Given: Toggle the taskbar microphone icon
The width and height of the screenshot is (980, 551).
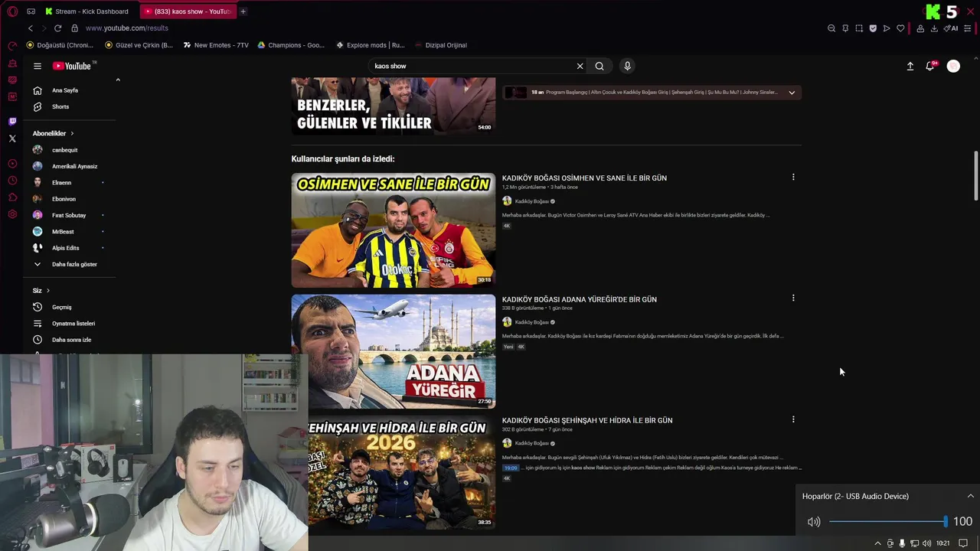Looking at the screenshot, I should point(902,543).
